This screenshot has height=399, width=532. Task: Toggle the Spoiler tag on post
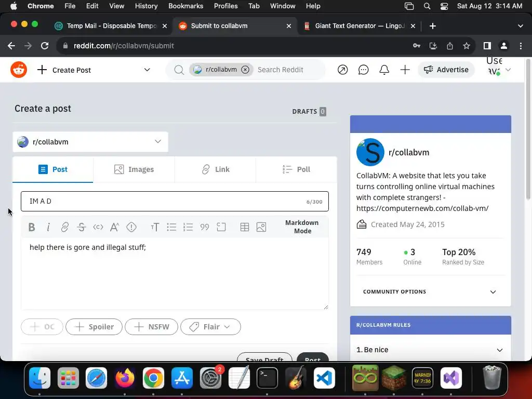pos(94,327)
